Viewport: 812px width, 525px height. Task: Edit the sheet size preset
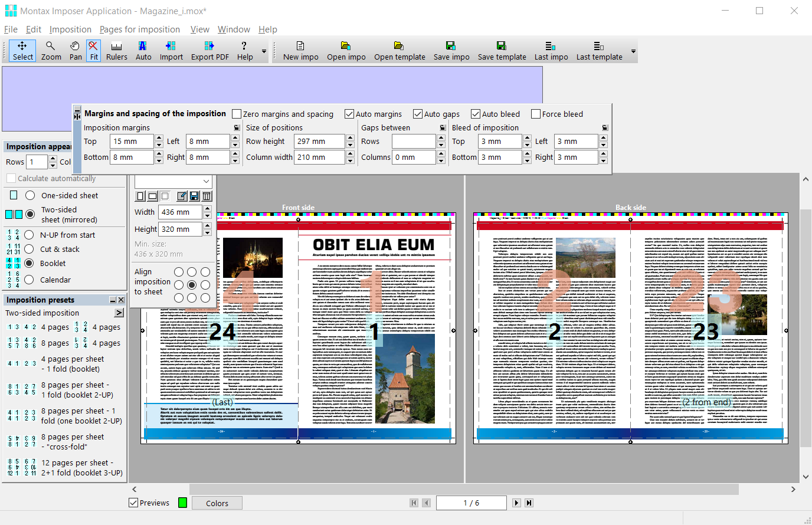pyautogui.click(x=181, y=196)
